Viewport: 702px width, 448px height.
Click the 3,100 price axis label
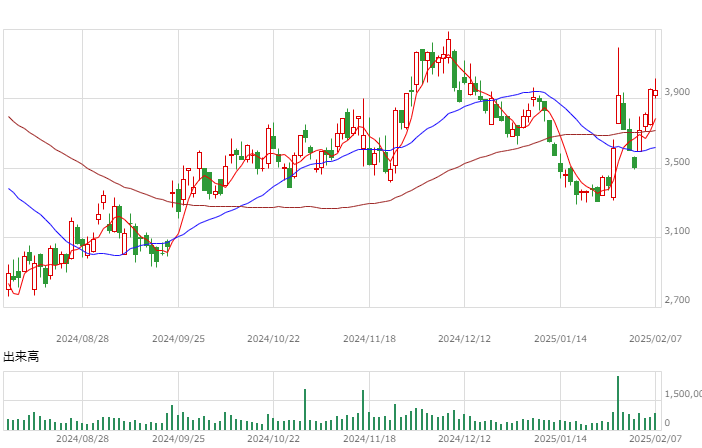pos(677,230)
